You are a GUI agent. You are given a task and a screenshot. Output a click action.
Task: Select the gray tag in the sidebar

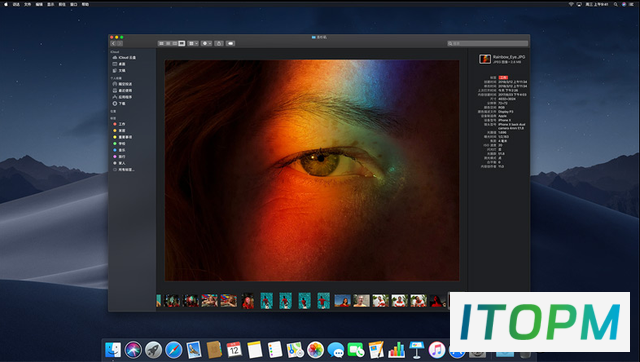(x=119, y=163)
